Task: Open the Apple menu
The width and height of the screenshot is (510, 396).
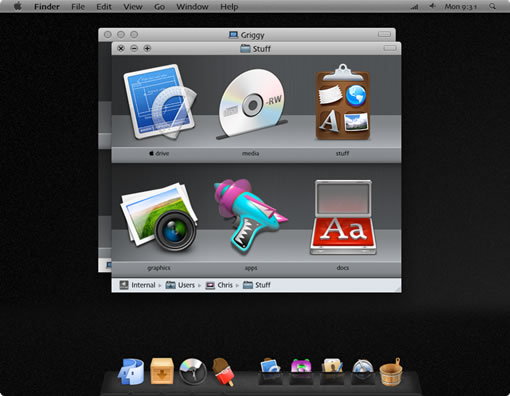Action: 17,6
